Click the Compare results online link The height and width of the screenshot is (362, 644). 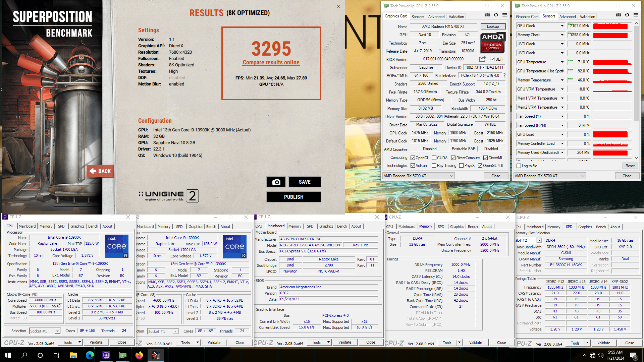coord(271,62)
